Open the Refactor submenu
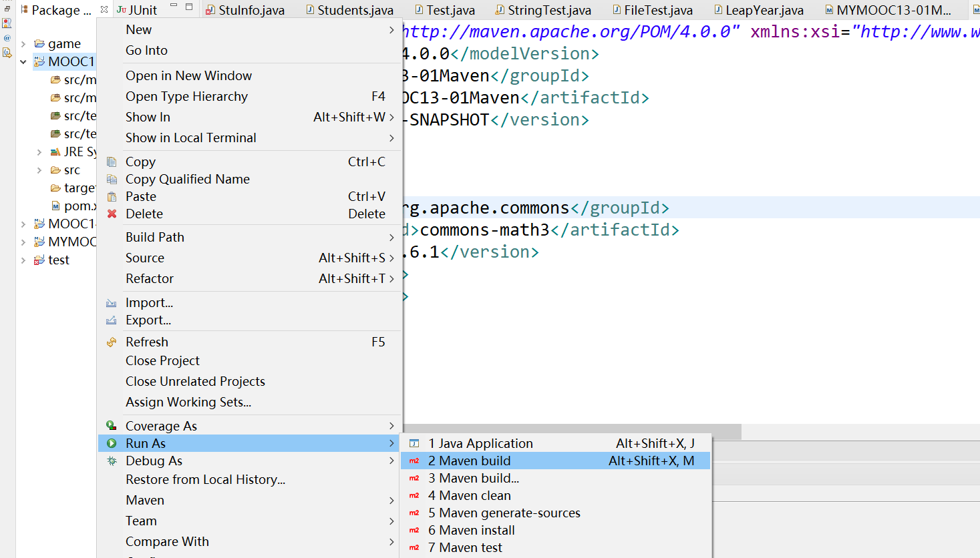 tap(250, 279)
